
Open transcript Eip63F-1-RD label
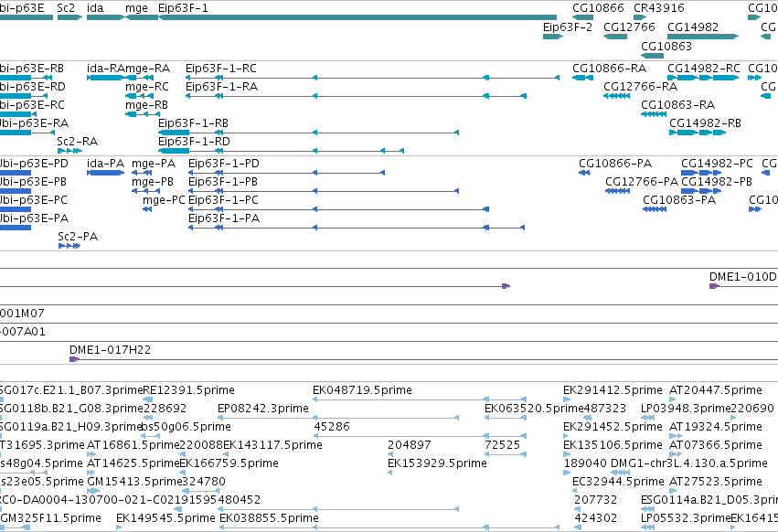(x=195, y=142)
